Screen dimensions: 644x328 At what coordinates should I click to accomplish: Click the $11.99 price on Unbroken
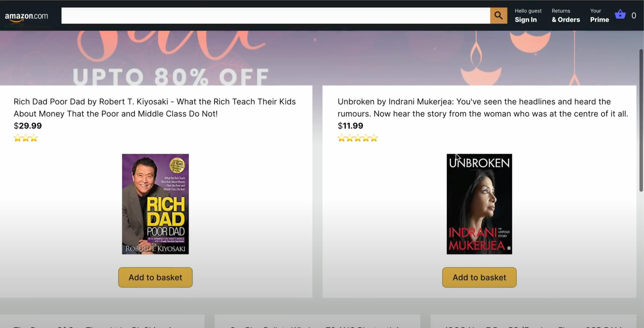350,126
